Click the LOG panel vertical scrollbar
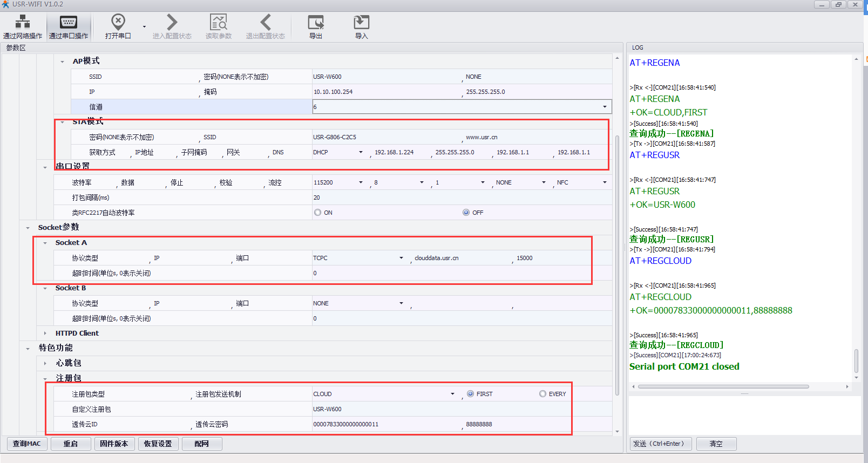Image resolution: width=868 pixels, height=463 pixels. click(x=856, y=361)
